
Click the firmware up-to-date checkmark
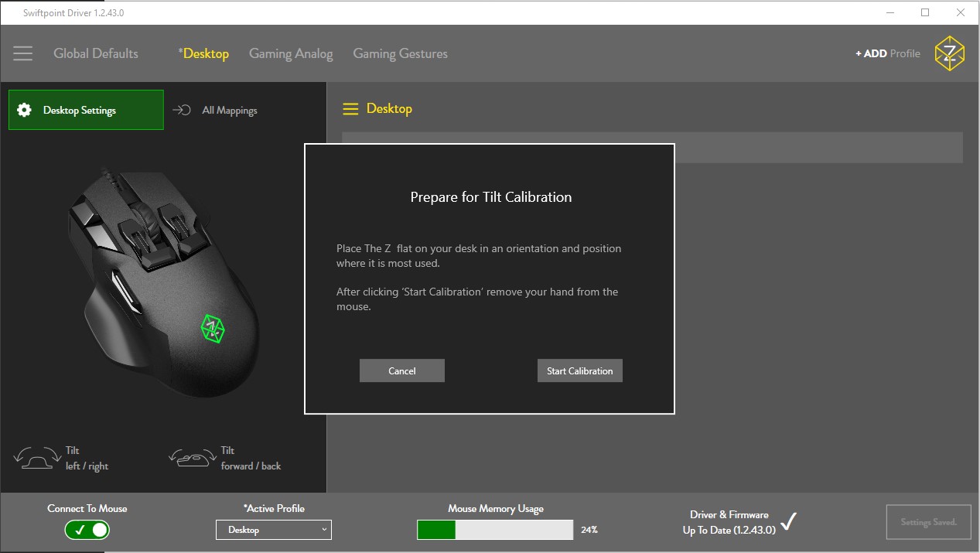click(x=788, y=522)
